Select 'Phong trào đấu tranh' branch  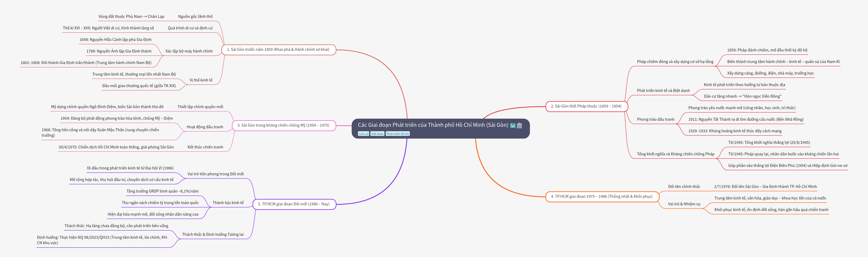click(x=655, y=119)
